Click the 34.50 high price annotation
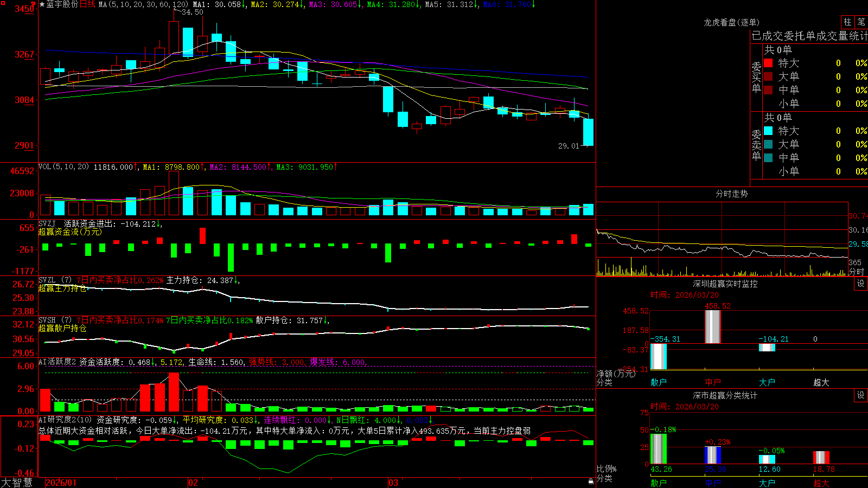868x488 pixels. pos(193,12)
